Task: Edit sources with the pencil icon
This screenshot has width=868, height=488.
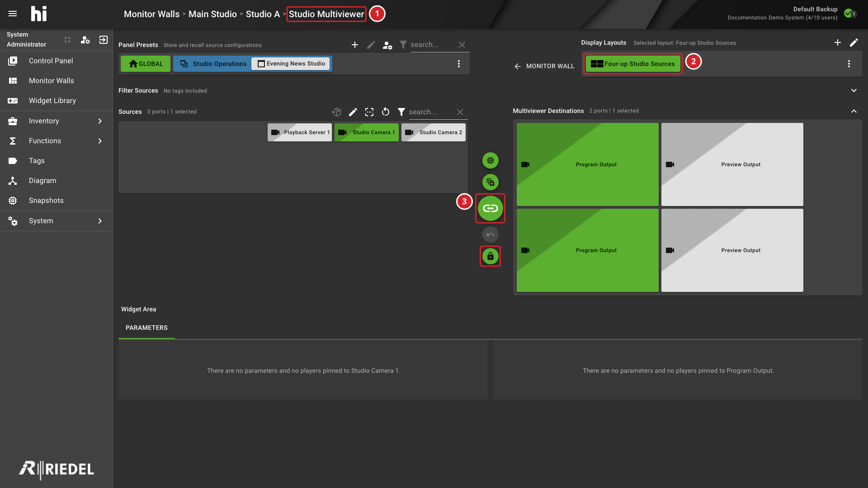Action: click(353, 112)
